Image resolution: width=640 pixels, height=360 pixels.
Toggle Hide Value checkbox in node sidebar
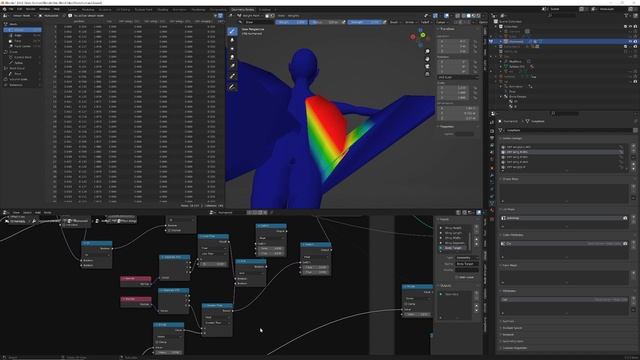pos(457,277)
